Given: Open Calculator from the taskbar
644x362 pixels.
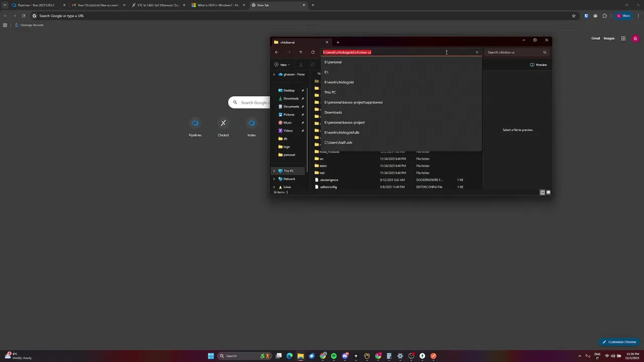Looking at the screenshot, I should 389,356.
